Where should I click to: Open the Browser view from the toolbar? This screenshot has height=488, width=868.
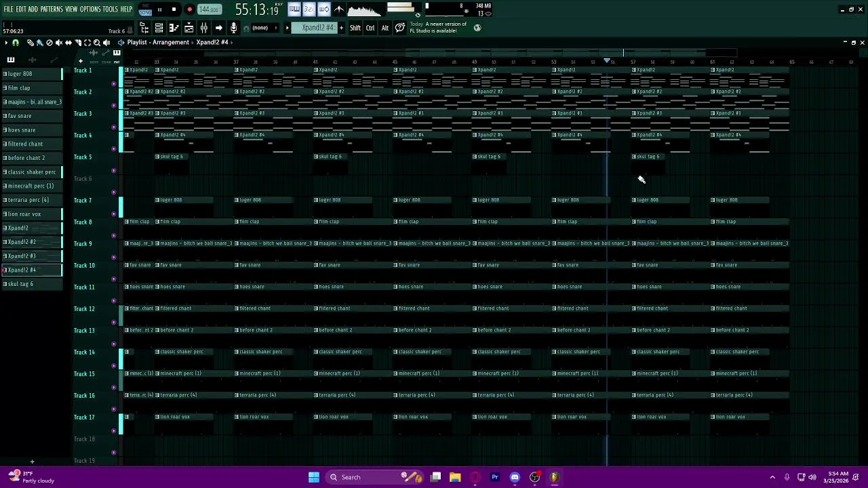click(144, 28)
